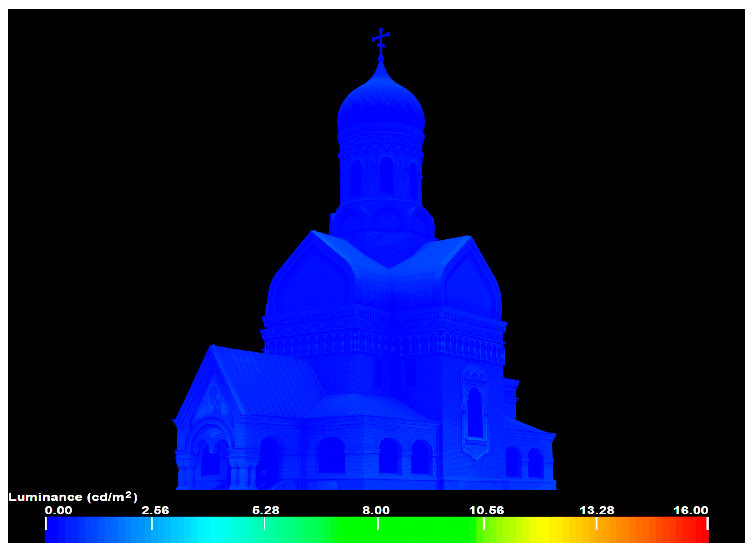This screenshot has height=553, width=756.
Task: Click the 5.28 scale label
Action: [266, 510]
